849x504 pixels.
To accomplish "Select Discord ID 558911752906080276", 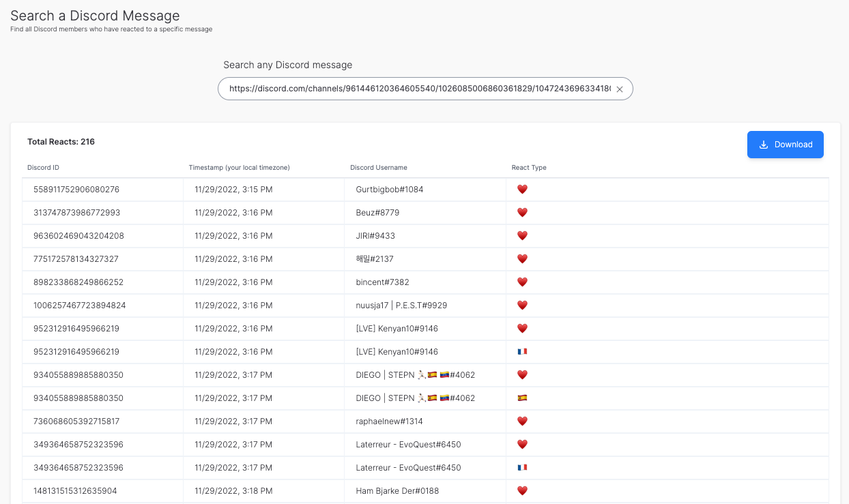I will [x=76, y=190].
